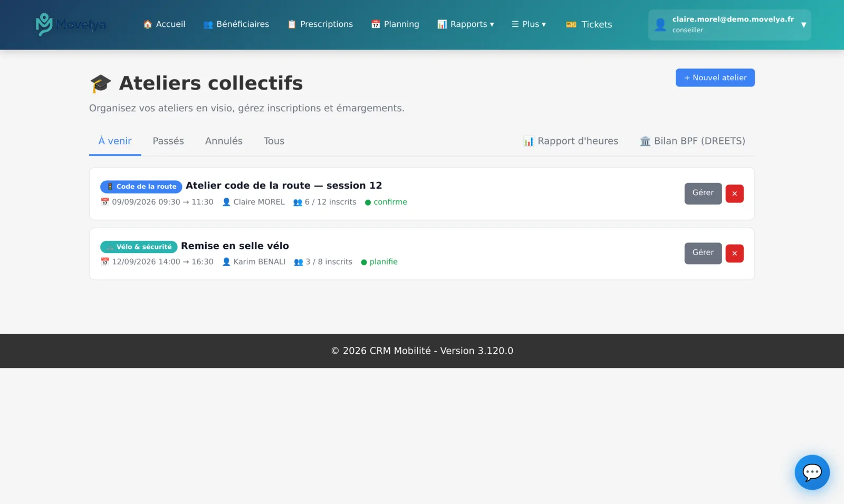The image size is (844, 504).
Task: Open the Rapport d'heures link
Action: [x=571, y=141]
